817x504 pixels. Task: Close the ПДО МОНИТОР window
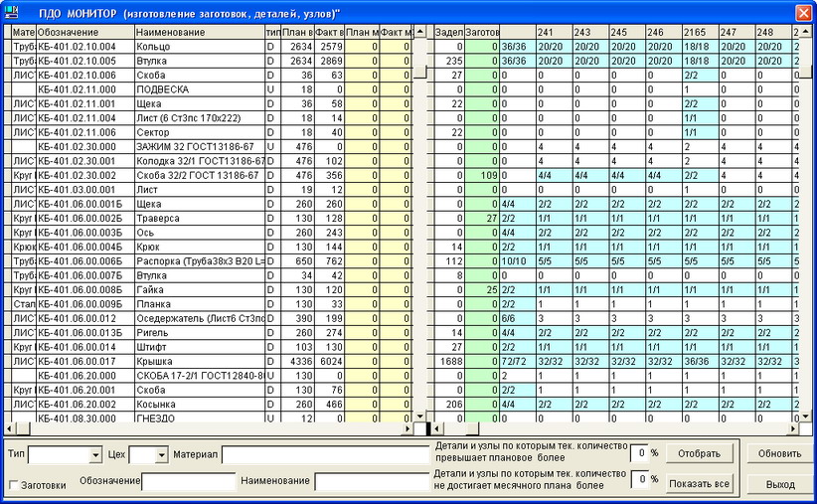point(803,12)
